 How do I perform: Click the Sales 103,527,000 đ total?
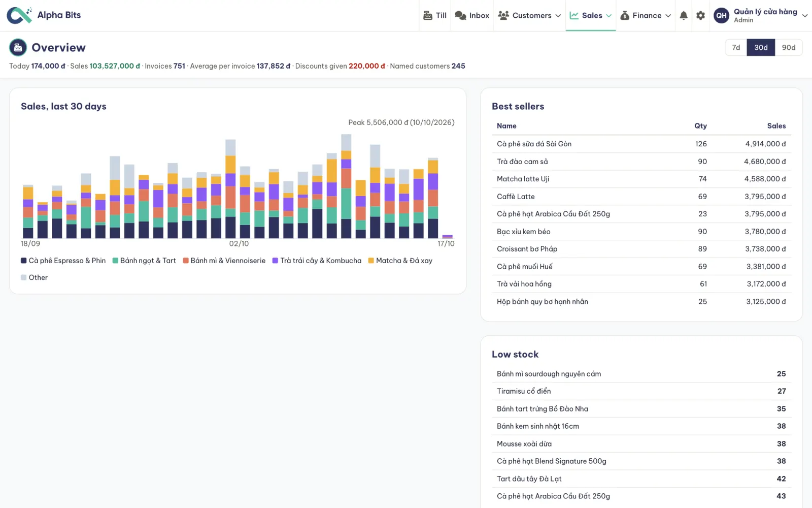click(115, 66)
